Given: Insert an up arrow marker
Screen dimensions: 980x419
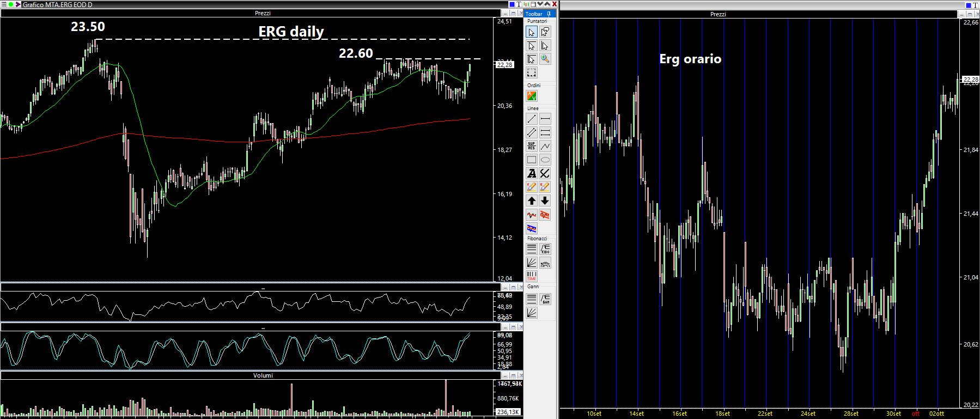Looking at the screenshot, I should click(532, 201).
